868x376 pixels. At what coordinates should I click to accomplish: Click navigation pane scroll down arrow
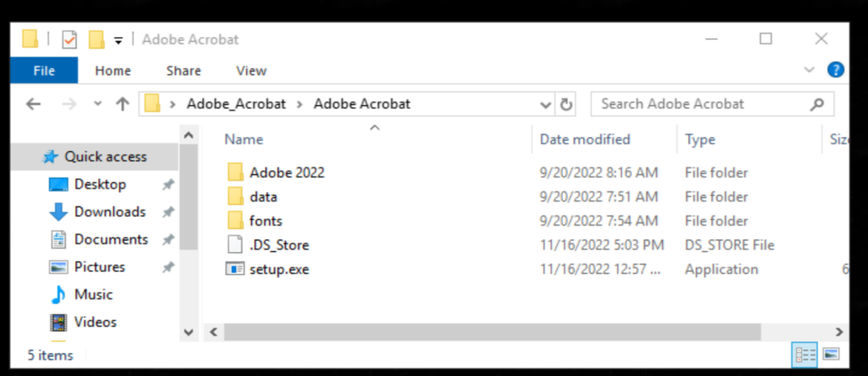coord(188,333)
